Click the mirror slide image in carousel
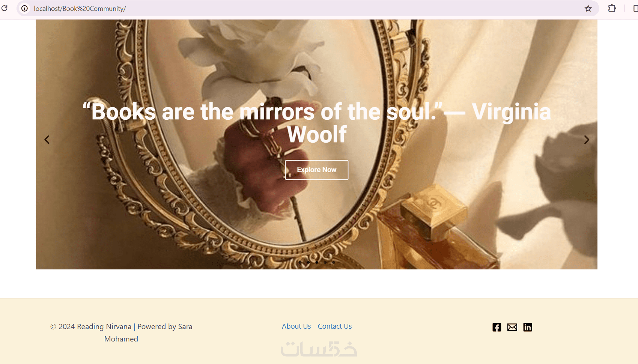Image resolution: width=638 pixels, height=364 pixels. 317,210
